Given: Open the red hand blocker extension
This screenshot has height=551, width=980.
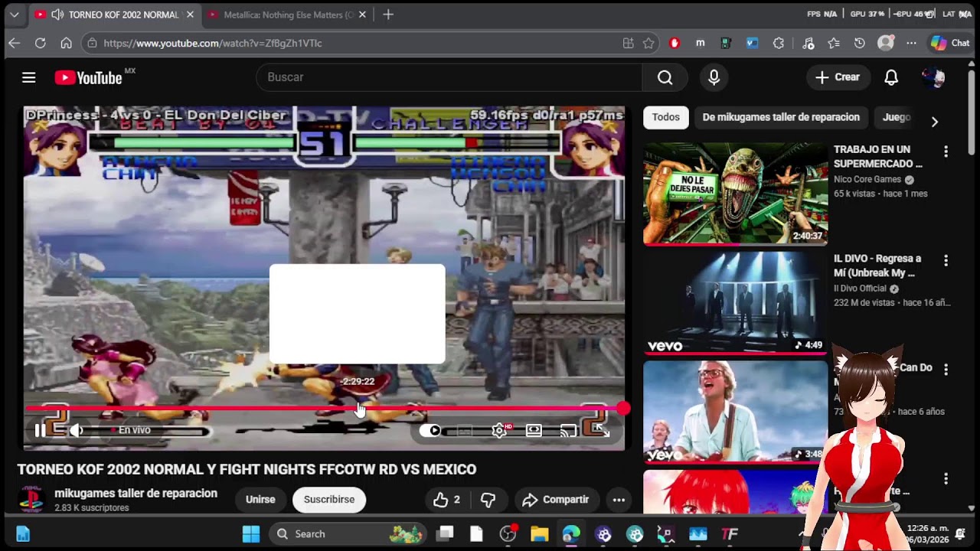Looking at the screenshot, I should (x=675, y=44).
